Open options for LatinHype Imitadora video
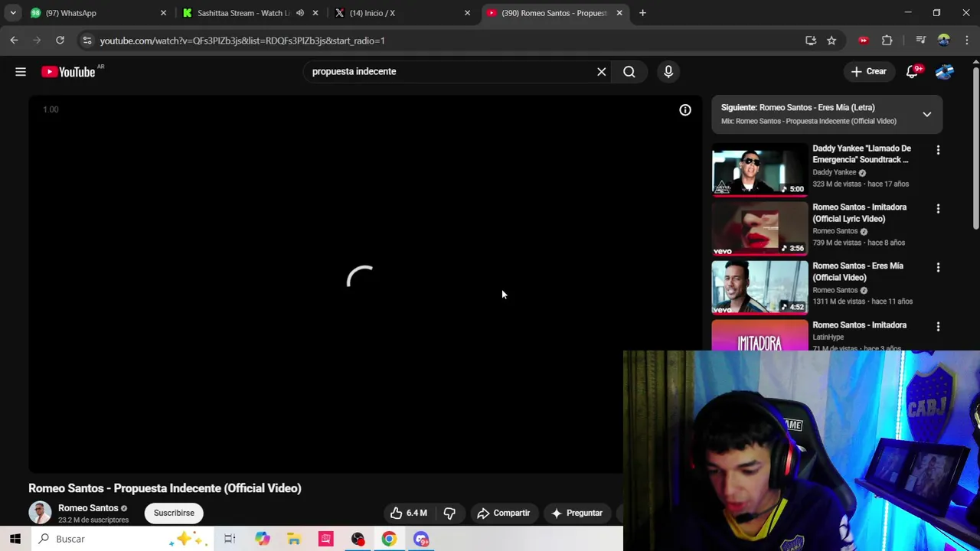980x551 pixels. (x=938, y=327)
